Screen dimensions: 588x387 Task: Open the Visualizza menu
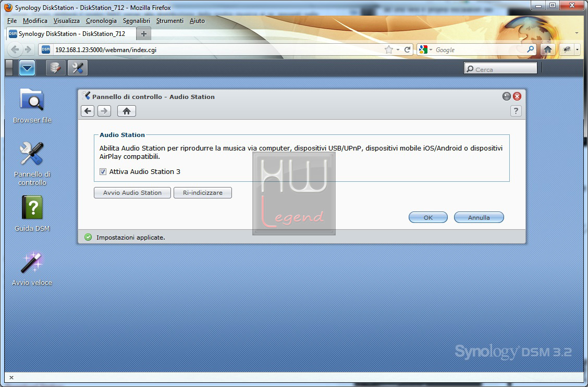point(66,21)
